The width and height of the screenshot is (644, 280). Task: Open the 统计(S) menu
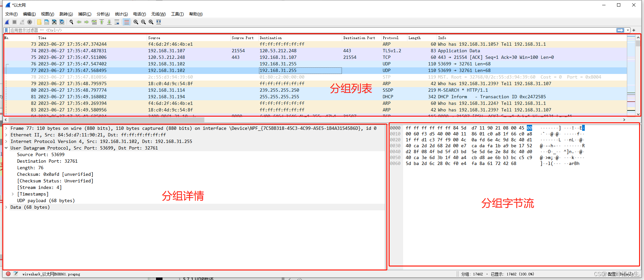tap(121, 14)
